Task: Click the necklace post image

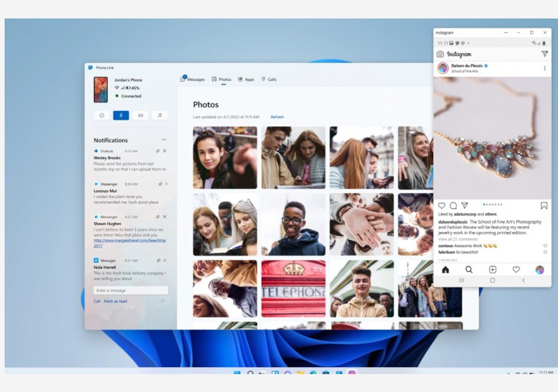Action: (x=492, y=138)
